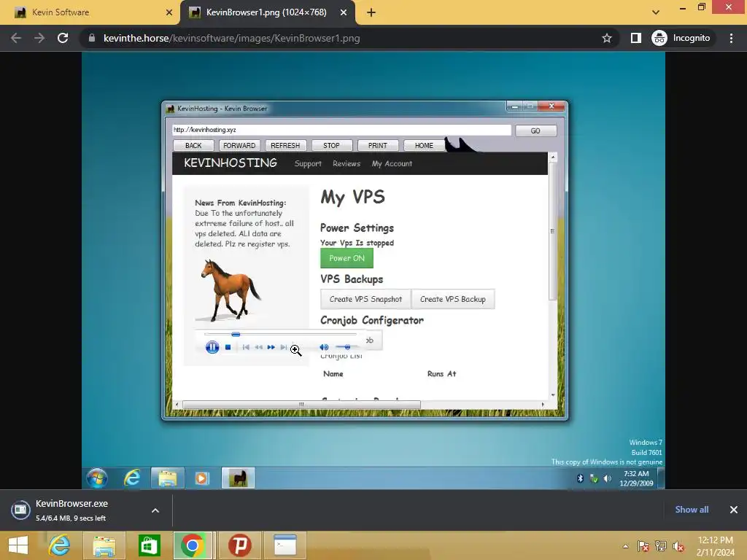The image size is (747, 560).
Task: Open File Explorer from host taskbar
Action: point(104,545)
